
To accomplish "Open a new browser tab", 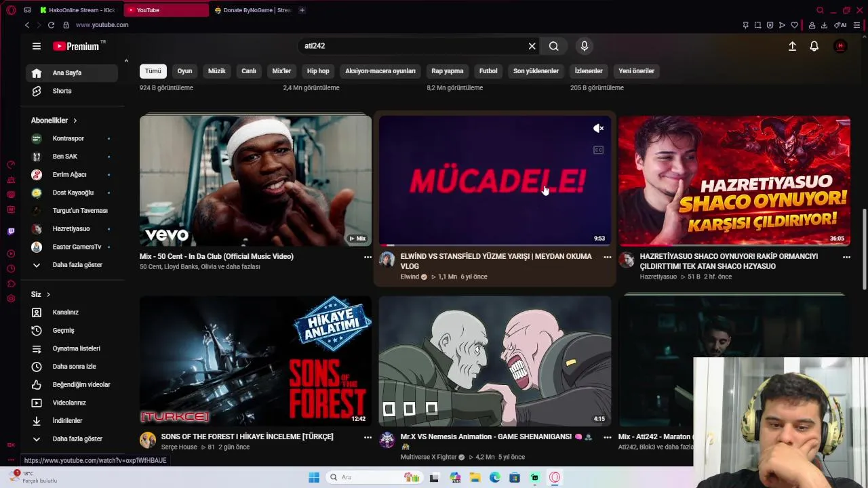I will click(302, 10).
